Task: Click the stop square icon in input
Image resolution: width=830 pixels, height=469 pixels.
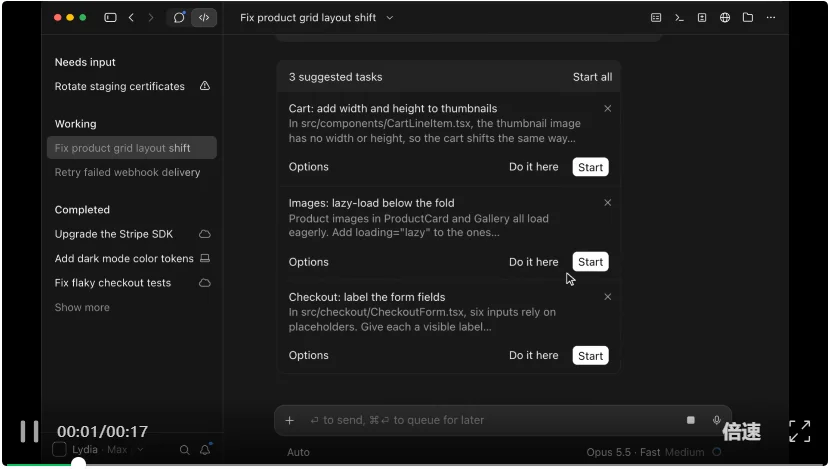Action: tap(690, 420)
